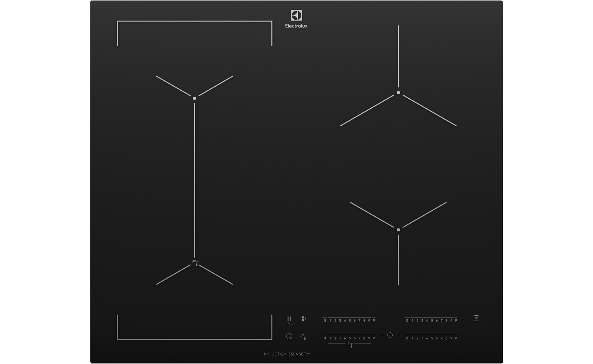Select power level 9 on front-left slider
This screenshot has width=593, height=364.
(x=369, y=338)
